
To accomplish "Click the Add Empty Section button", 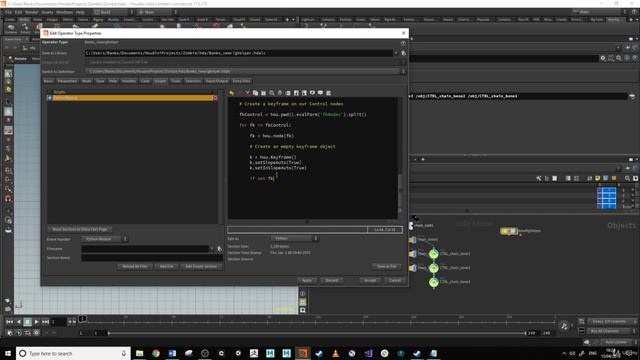I will click(201, 267).
